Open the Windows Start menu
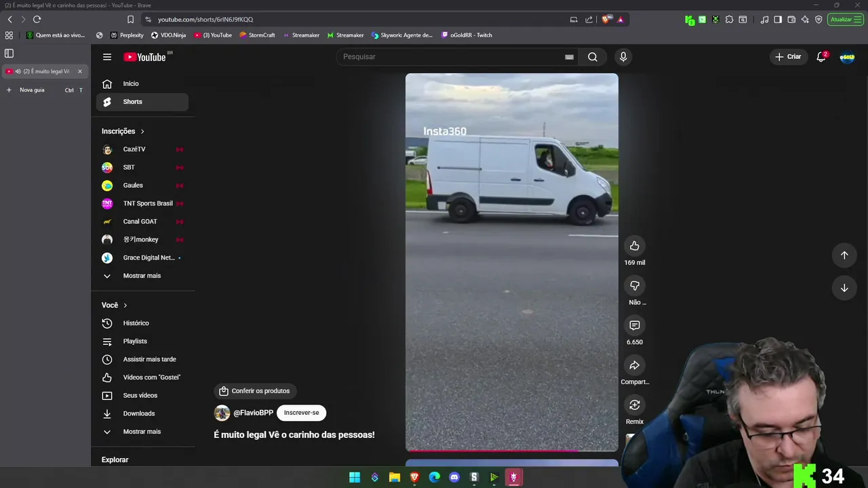This screenshot has height=488, width=868. pyautogui.click(x=355, y=478)
